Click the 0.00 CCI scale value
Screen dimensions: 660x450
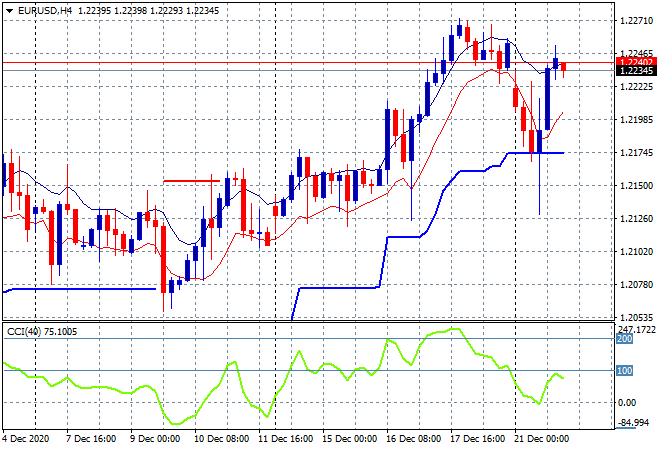pyautogui.click(x=627, y=403)
